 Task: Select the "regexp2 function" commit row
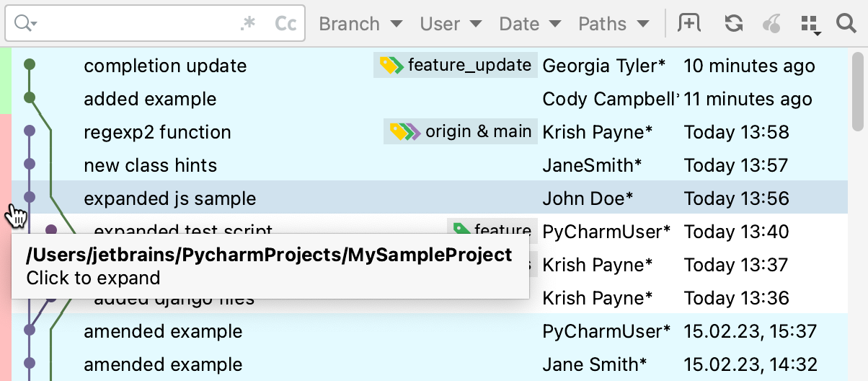click(157, 132)
